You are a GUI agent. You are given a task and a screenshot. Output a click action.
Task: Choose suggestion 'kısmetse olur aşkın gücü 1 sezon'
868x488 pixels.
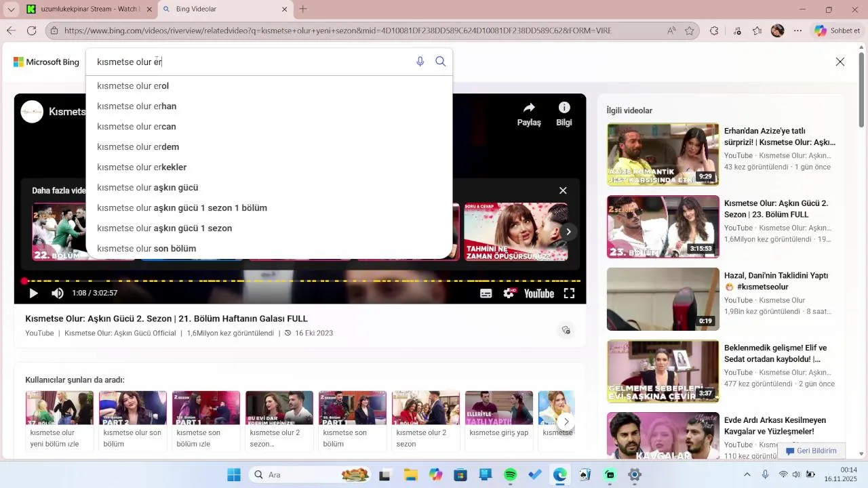269,228
